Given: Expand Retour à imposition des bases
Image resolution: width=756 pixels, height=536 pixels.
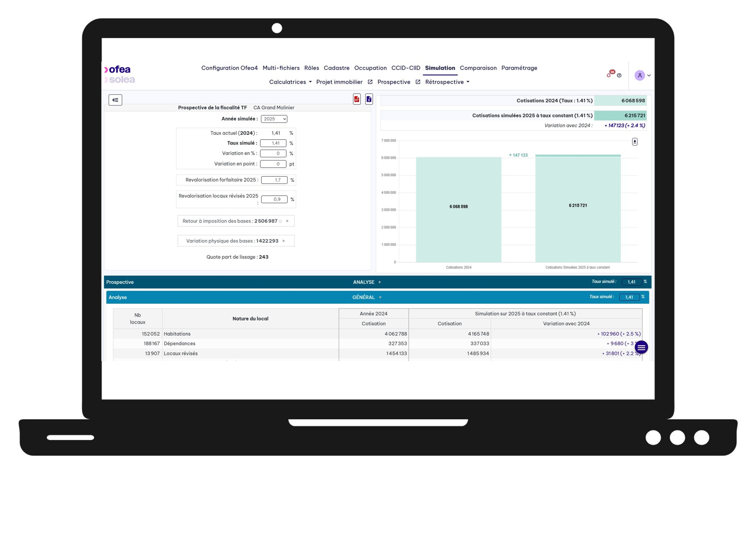Looking at the screenshot, I should point(236,221).
